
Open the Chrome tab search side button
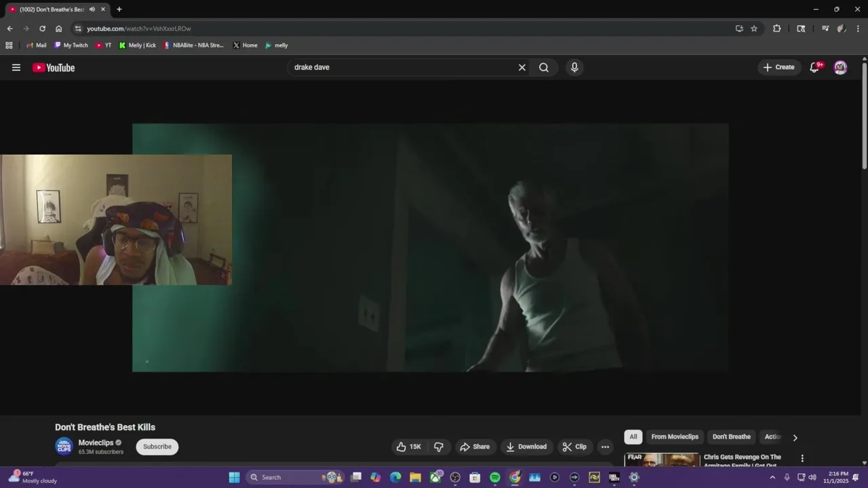801,28
